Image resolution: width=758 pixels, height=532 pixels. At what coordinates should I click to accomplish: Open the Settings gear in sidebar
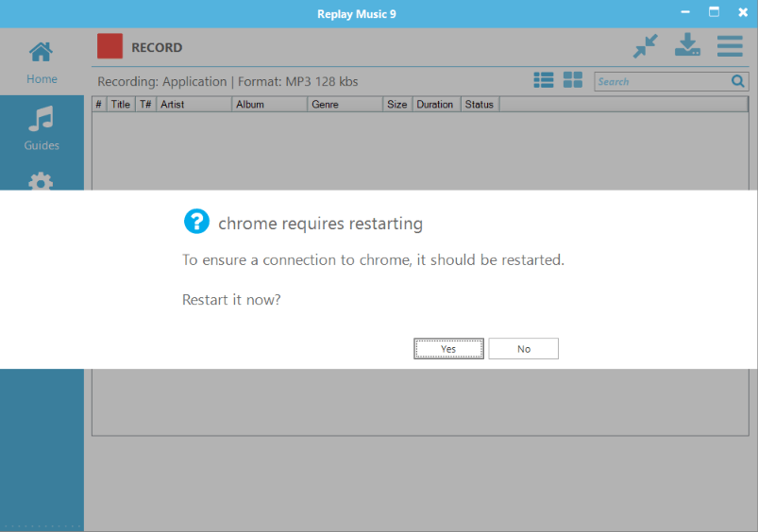tap(41, 182)
